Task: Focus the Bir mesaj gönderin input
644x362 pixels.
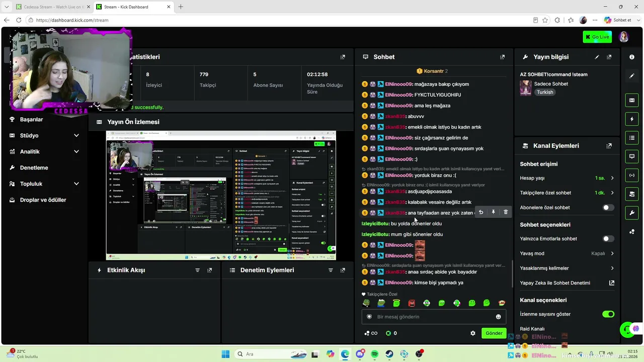Action: click(434, 317)
